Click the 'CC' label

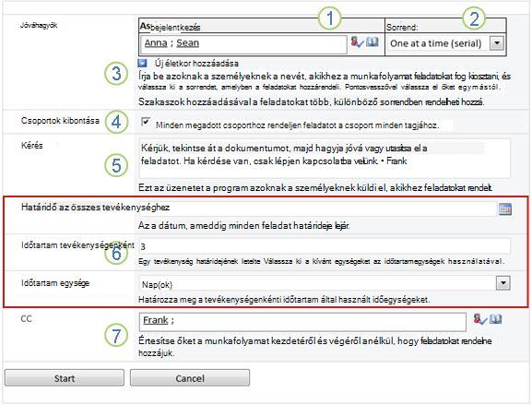27,319
